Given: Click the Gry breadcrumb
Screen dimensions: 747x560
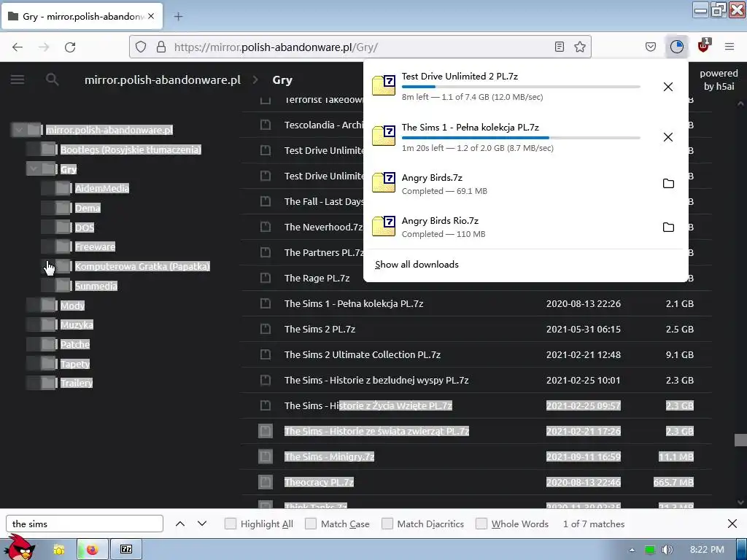Looking at the screenshot, I should pos(282,80).
